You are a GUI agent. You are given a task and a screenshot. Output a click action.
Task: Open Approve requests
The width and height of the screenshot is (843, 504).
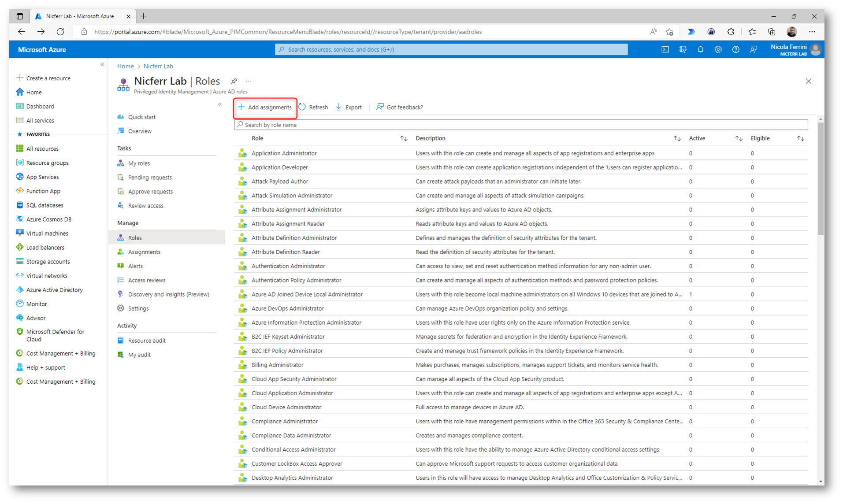pyautogui.click(x=150, y=192)
